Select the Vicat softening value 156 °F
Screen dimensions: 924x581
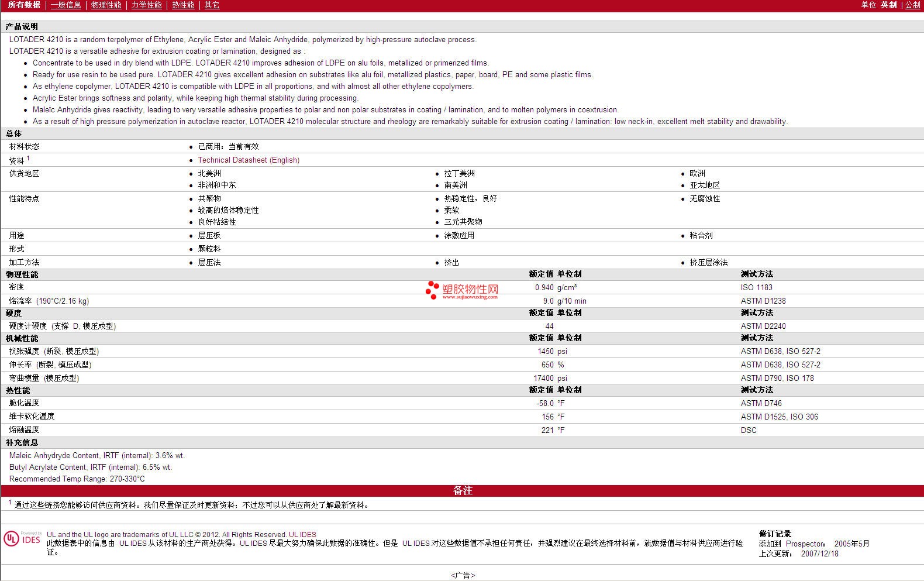point(553,417)
